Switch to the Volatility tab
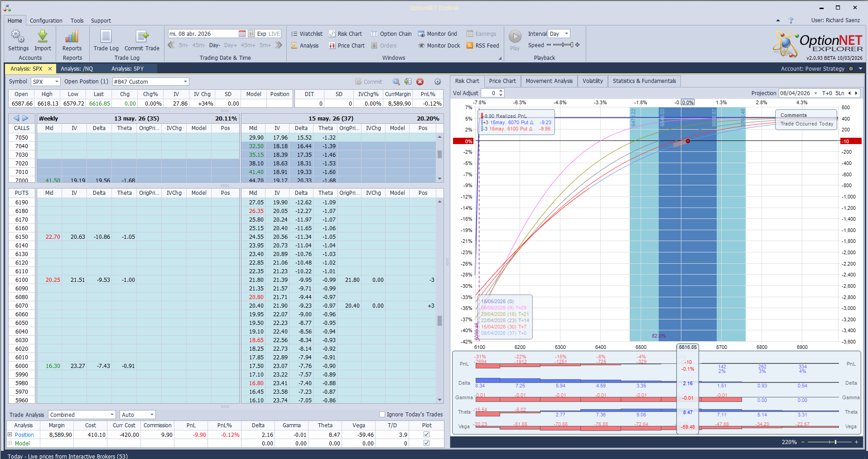The height and width of the screenshot is (459, 868). coord(593,81)
